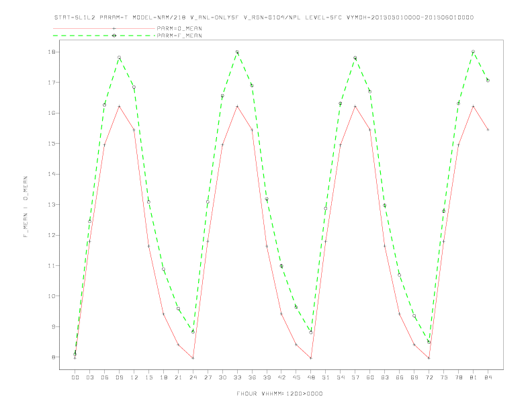Select the green dashed F_MEAN legend line sample
The height and width of the screenshot is (411, 532).
(x=104, y=36)
